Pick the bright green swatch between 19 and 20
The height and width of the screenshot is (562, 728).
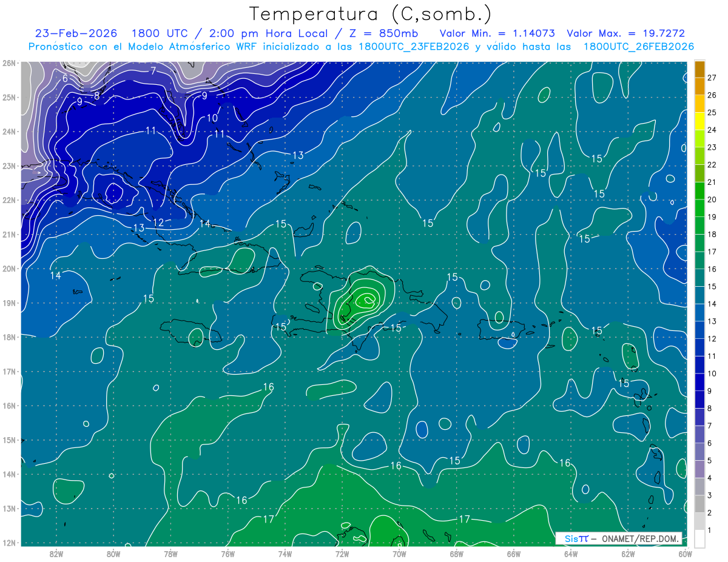coord(699,208)
